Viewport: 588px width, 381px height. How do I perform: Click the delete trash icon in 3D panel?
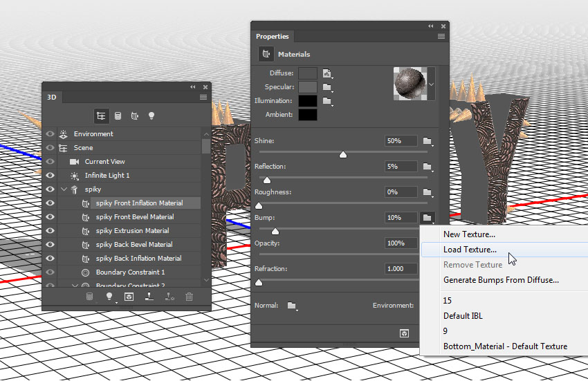coord(189,297)
